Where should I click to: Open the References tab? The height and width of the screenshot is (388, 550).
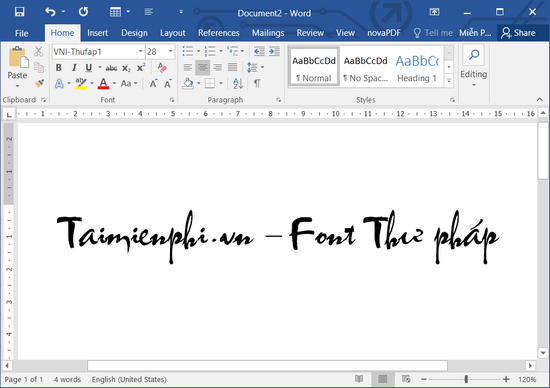[219, 33]
